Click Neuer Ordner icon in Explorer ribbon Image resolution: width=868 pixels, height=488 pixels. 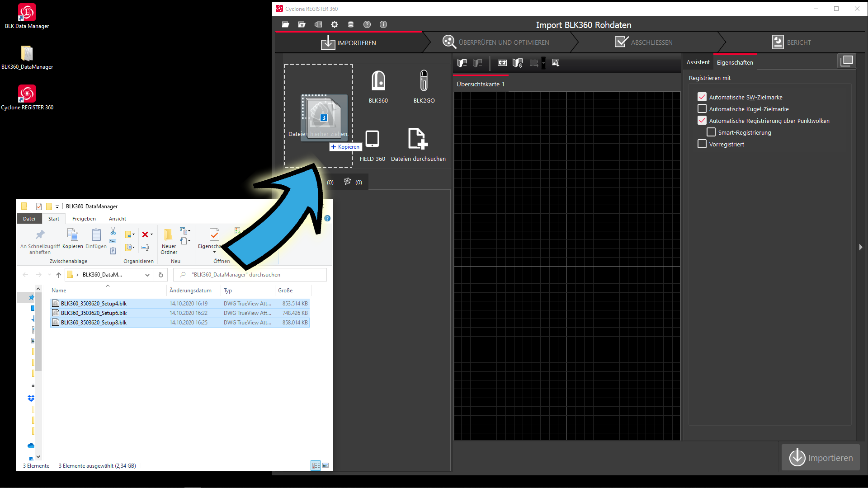[169, 241]
